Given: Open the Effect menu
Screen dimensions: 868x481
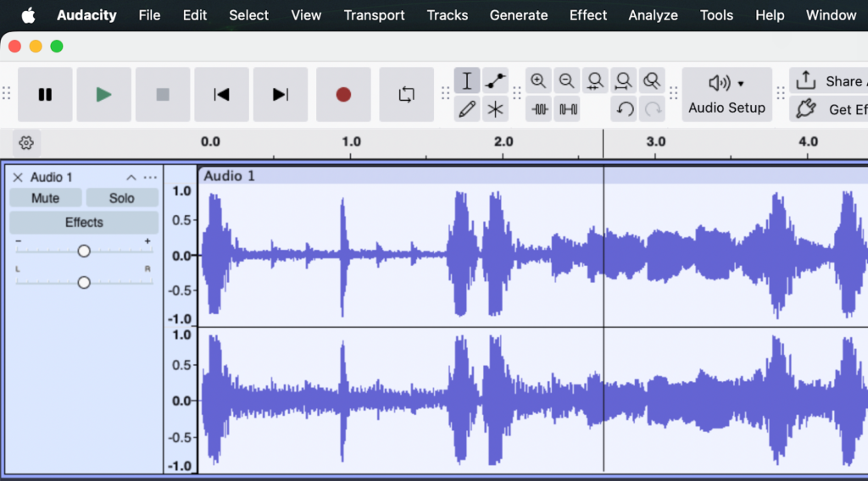Looking at the screenshot, I should tap(588, 15).
